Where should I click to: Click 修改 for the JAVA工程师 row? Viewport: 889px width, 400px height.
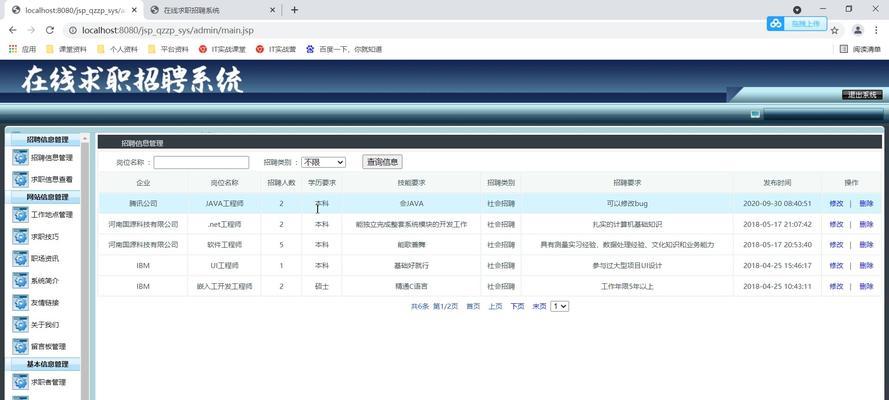(836, 203)
